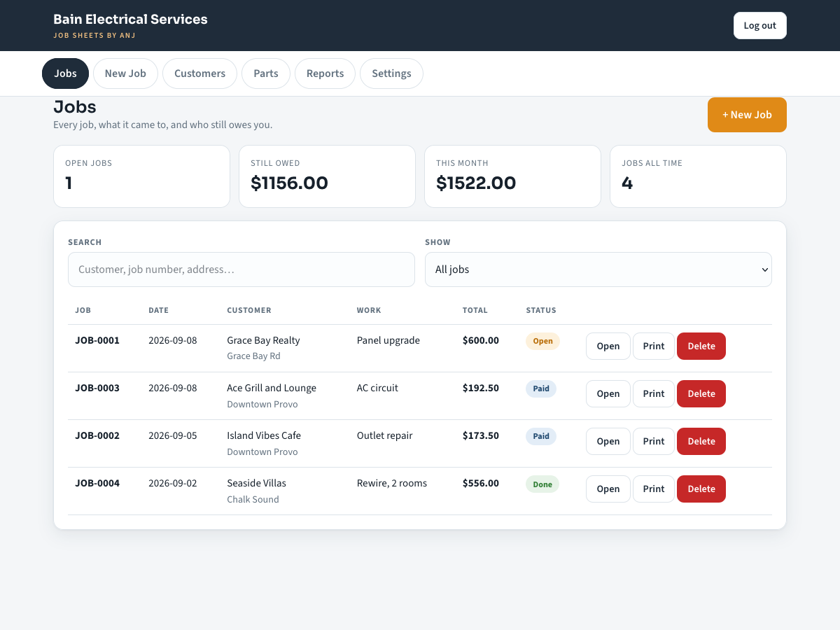Image resolution: width=840 pixels, height=630 pixels.
Task: Click the Island Vibes Cafe customer name
Action: coord(264,435)
